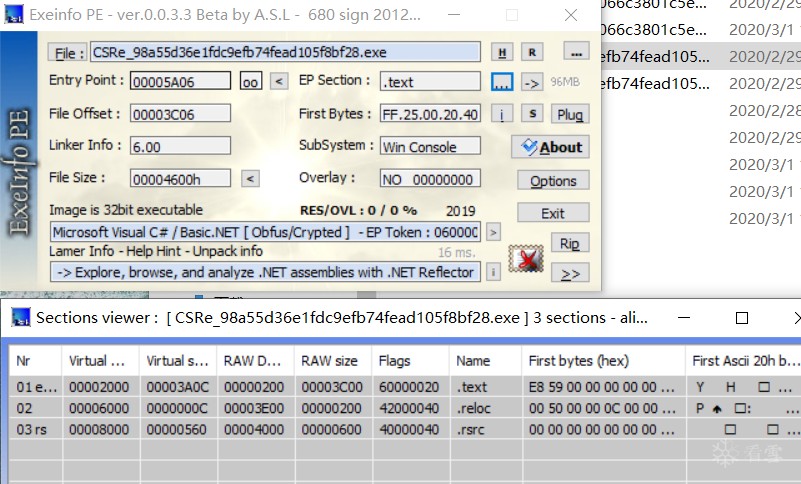Open the three-dots menu button top right

pos(576,52)
